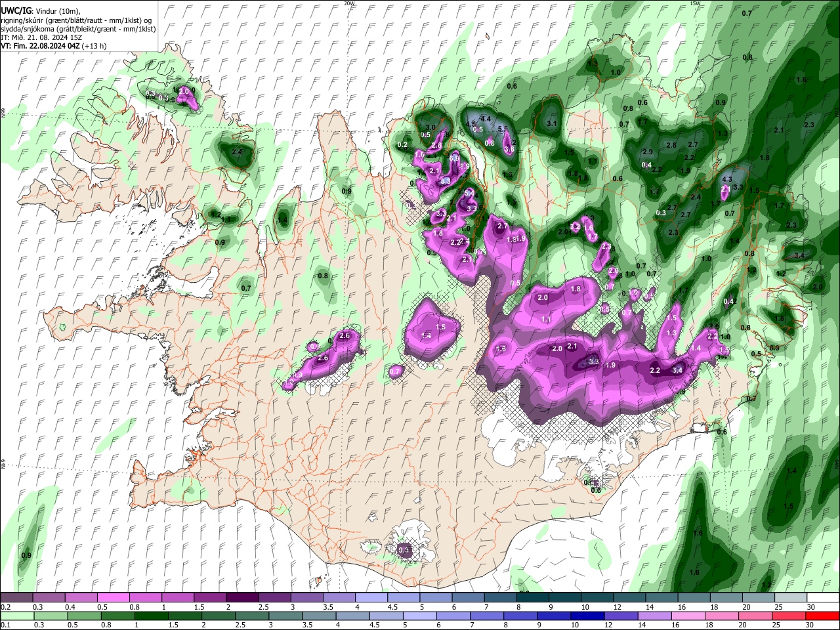Image resolution: width=840 pixels, height=630 pixels.
Task: Select the bright red 30 mm rain swatch
Action: (822, 616)
